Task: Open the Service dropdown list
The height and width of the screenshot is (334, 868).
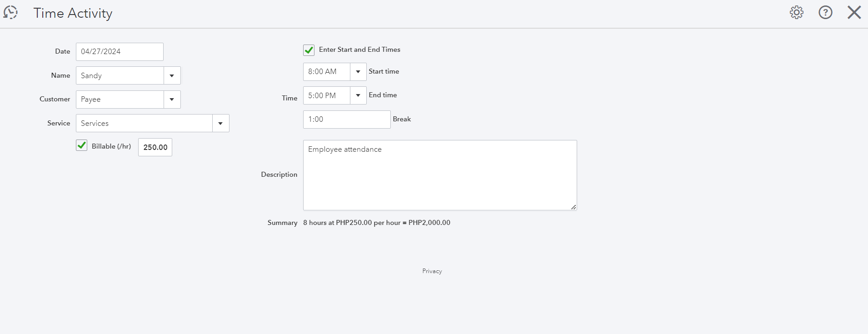Action: coord(220,124)
